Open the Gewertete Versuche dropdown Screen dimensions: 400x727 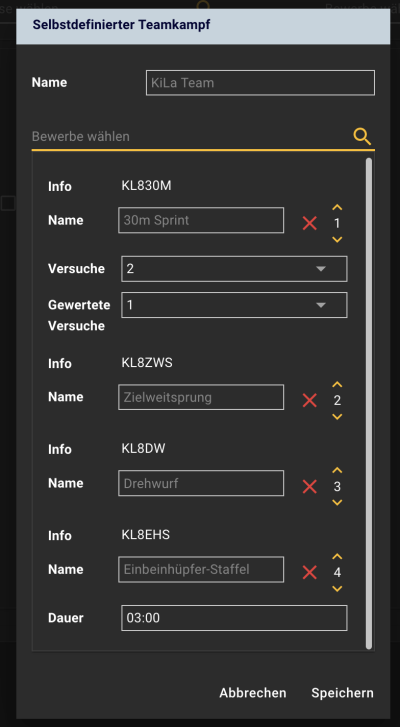(x=234, y=305)
